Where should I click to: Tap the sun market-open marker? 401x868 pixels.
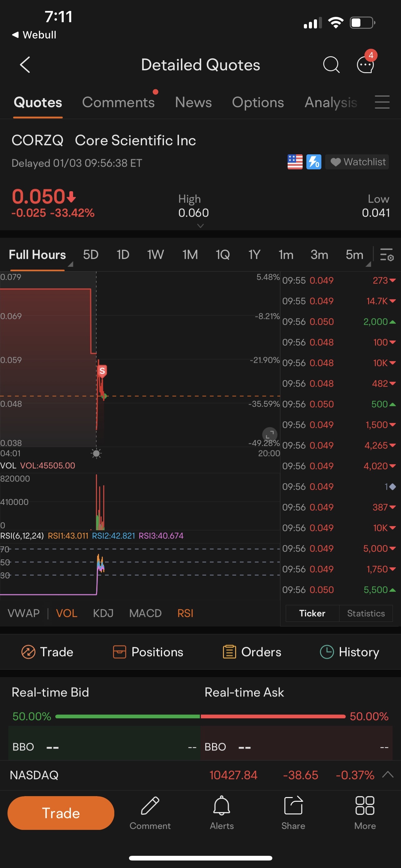96,454
